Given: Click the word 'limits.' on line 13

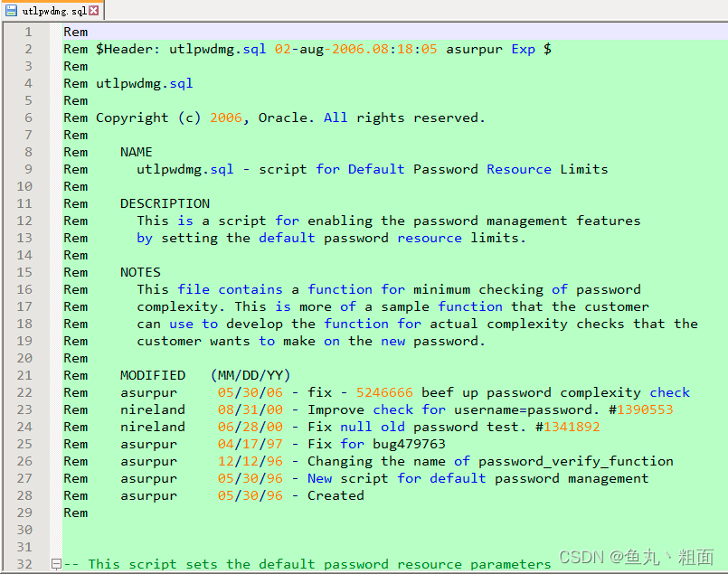Looking at the screenshot, I should [x=498, y=238].
